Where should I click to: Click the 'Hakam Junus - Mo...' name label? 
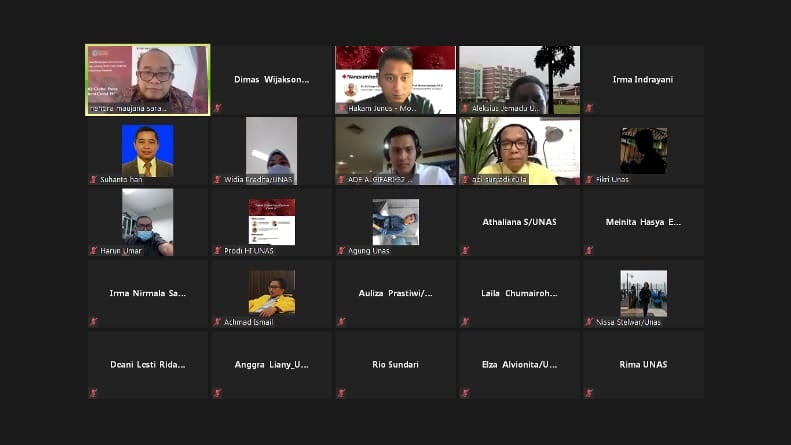(382, 108)
